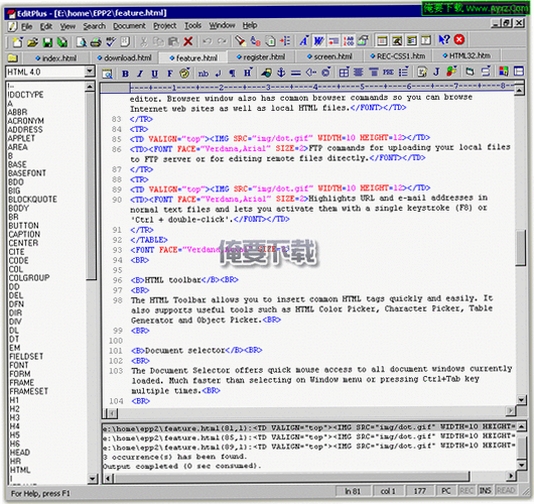Open the Tools menu
This screenshot has height=504, width=534.
[193, 26]
